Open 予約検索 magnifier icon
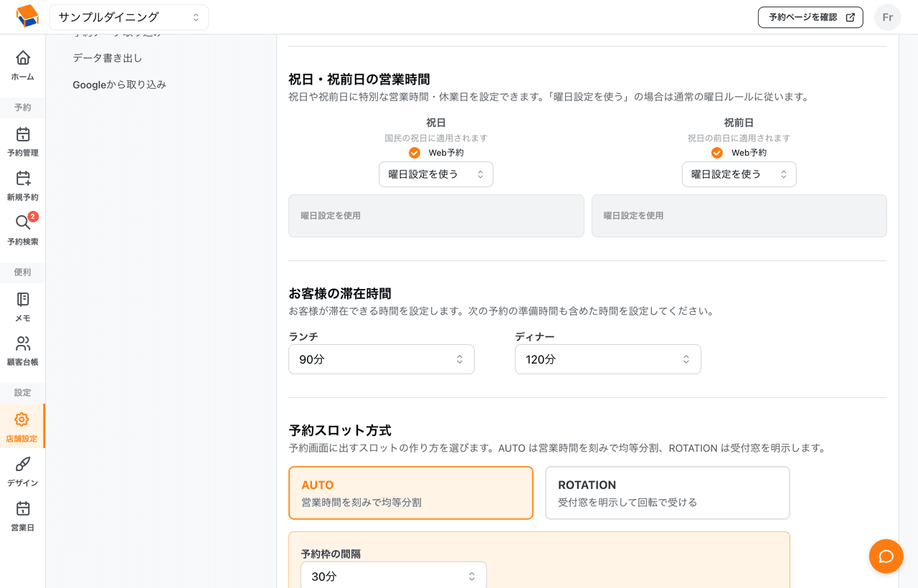This screenshot has height=588, width=918. pos(23,223)
